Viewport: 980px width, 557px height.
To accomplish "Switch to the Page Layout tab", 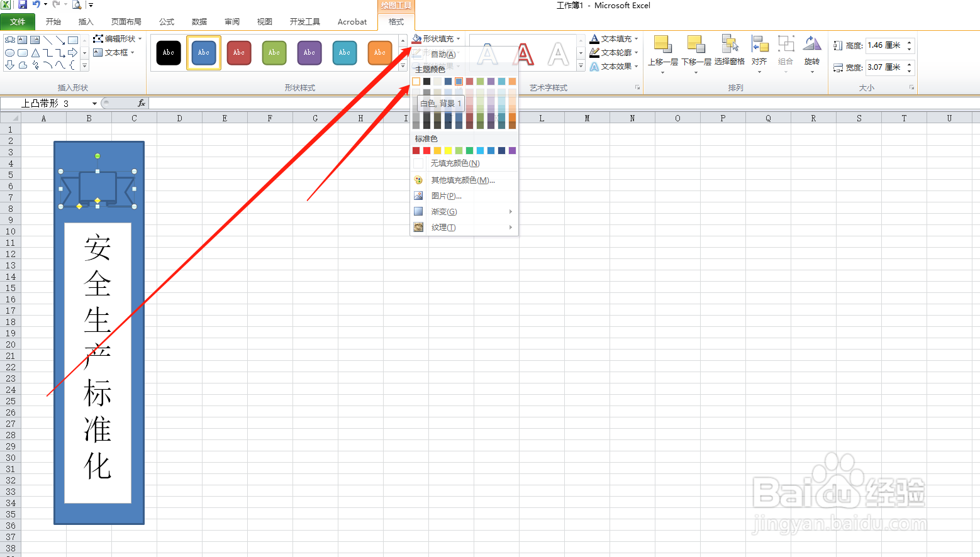I will point(126,22).
